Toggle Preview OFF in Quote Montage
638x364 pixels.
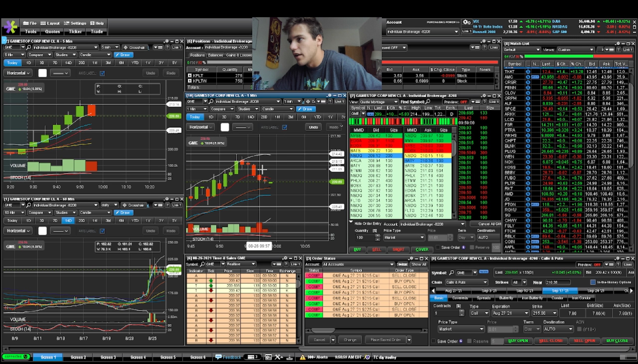pos(464,102)
